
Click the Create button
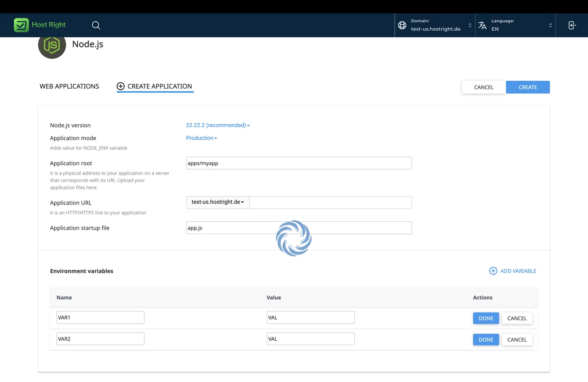coord(528,87)
